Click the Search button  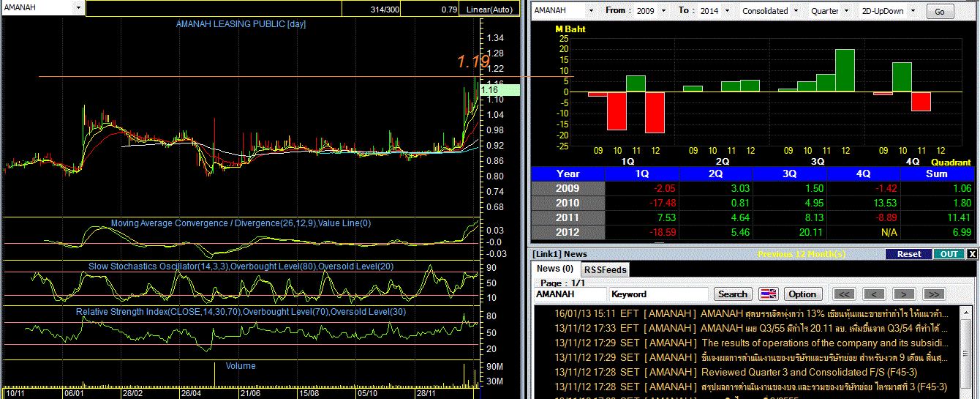pos(732,294)
